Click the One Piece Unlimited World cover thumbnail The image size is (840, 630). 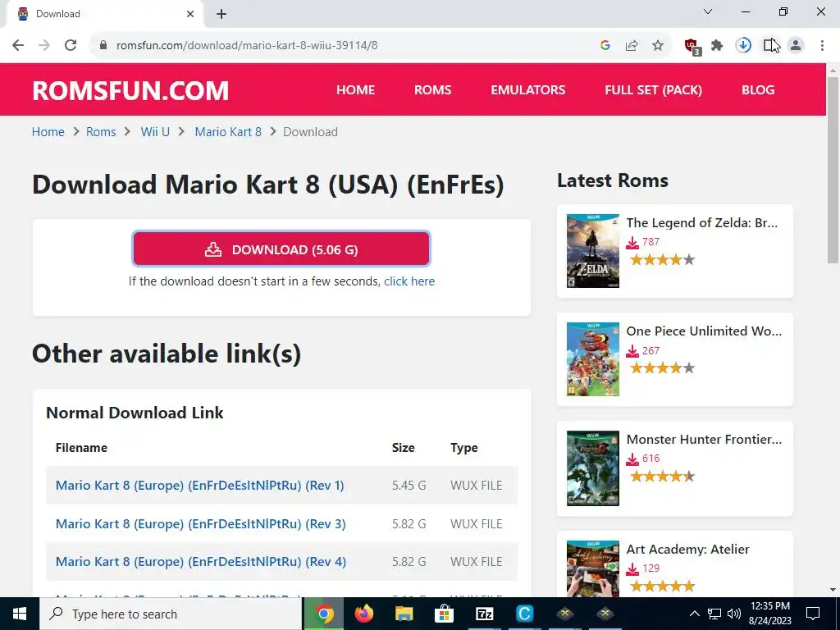593,359
